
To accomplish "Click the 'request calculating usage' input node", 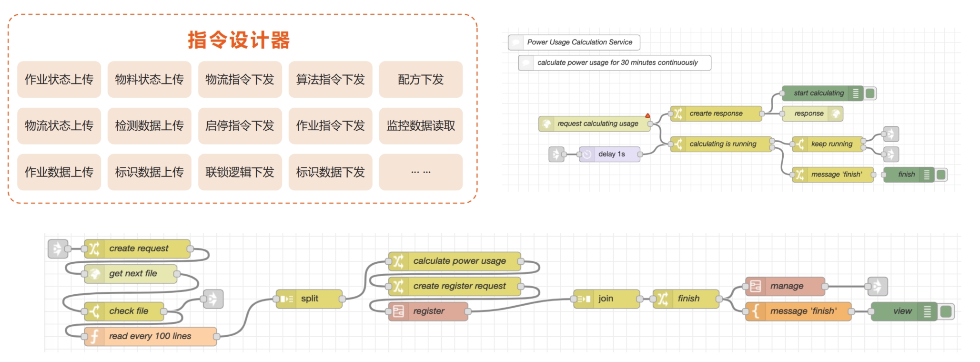I will 597,124.
